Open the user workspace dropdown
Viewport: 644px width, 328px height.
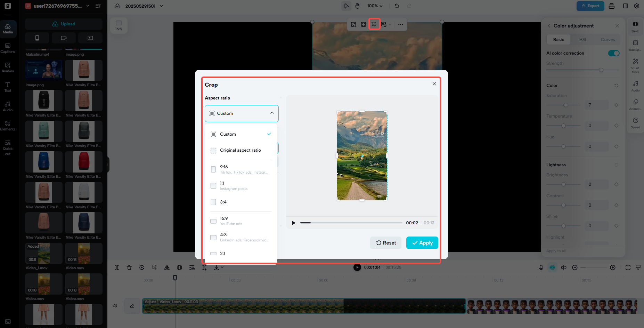(x=58, y=6)
